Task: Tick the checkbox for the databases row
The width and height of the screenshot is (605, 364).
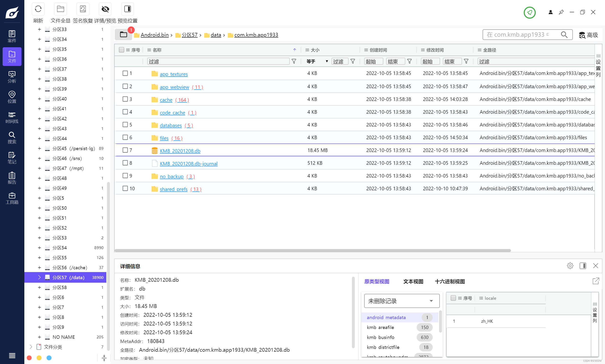Action: click(x=125, y=125)
